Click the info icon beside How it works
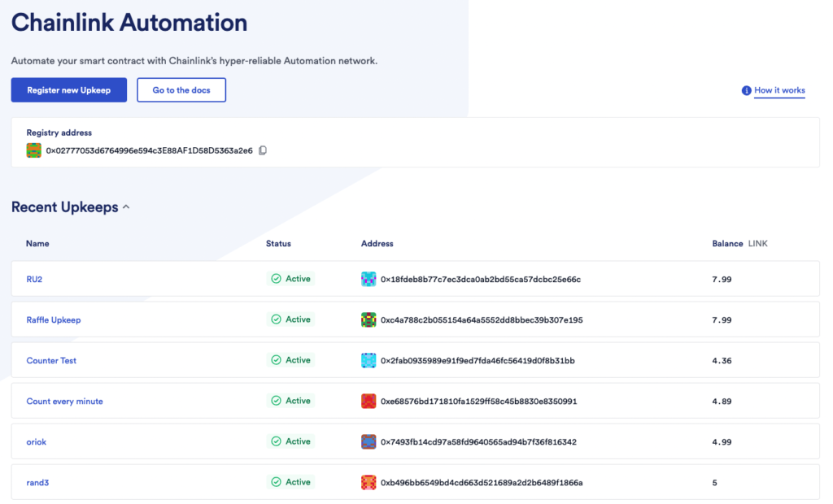 click(747, 91)
